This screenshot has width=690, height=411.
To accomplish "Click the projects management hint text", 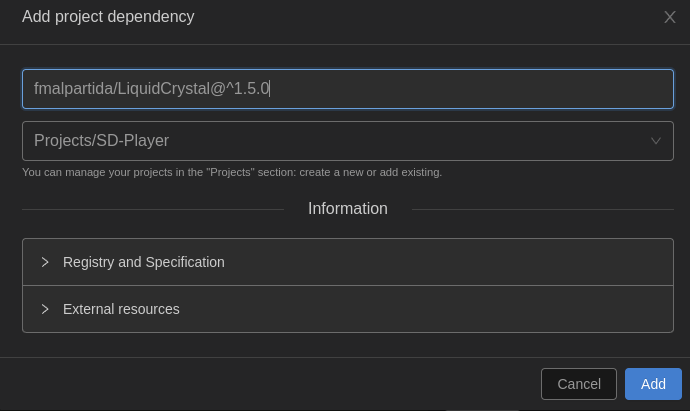I will 232,172.
